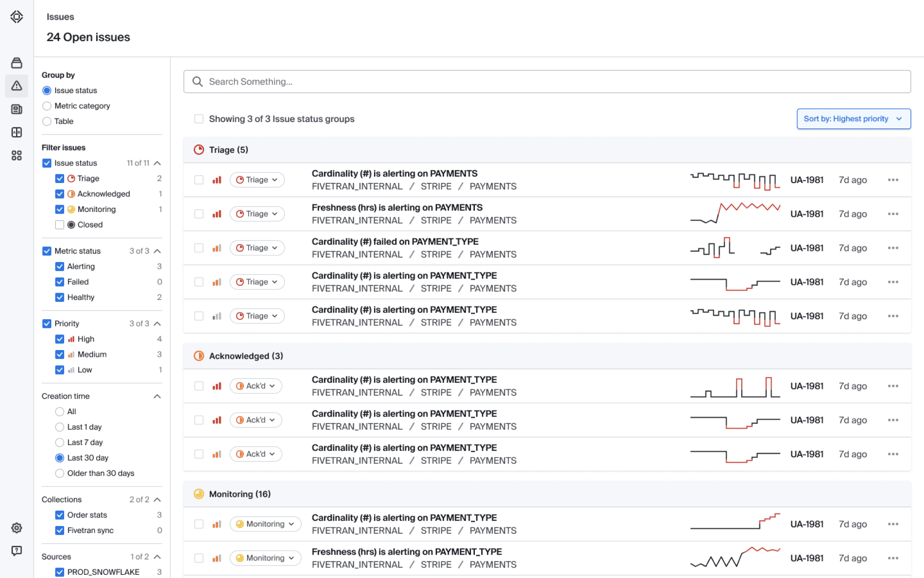
Task: Collapse the Acknowledged (3) group header
Action: (x=547, y=356)
